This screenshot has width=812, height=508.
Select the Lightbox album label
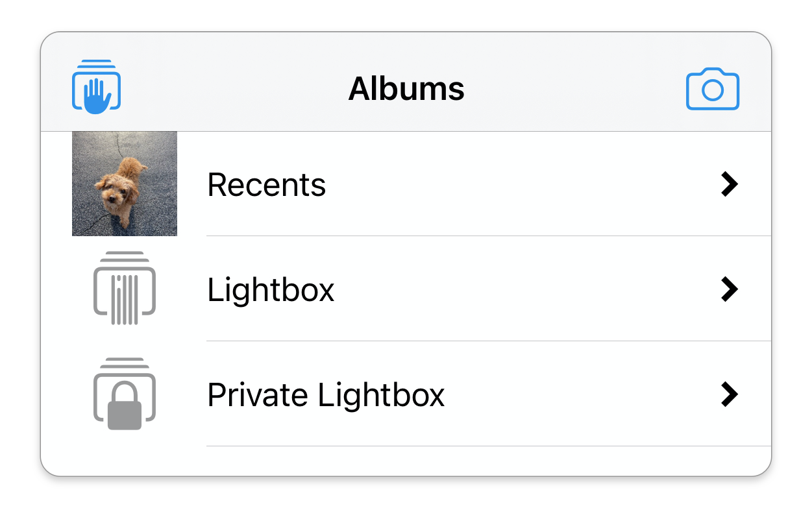tap(271, 289)
